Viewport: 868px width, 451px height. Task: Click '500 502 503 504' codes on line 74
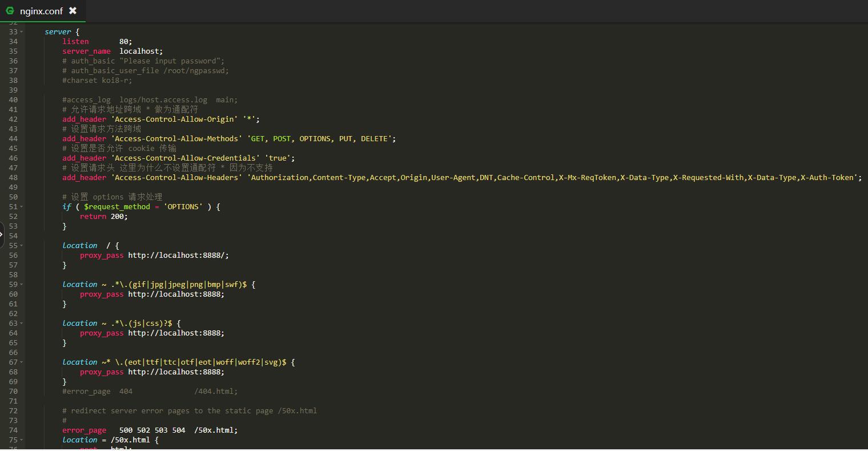(x=152, y=430)
